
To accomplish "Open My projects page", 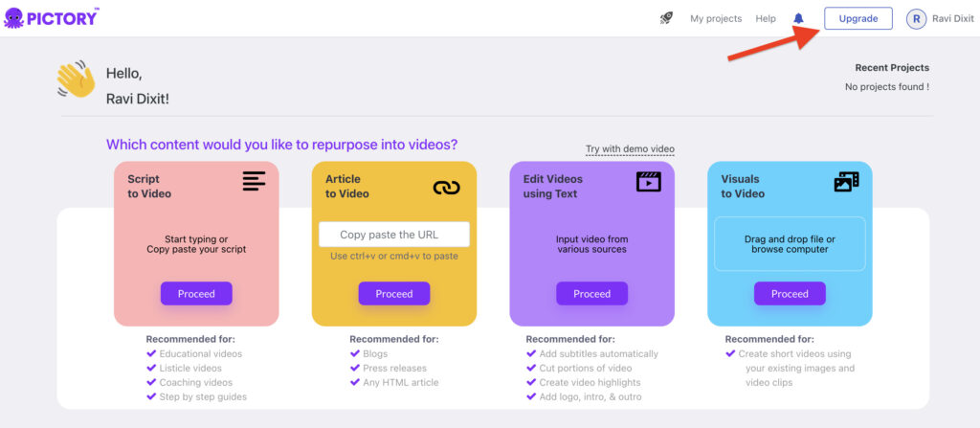I will 716,19.
